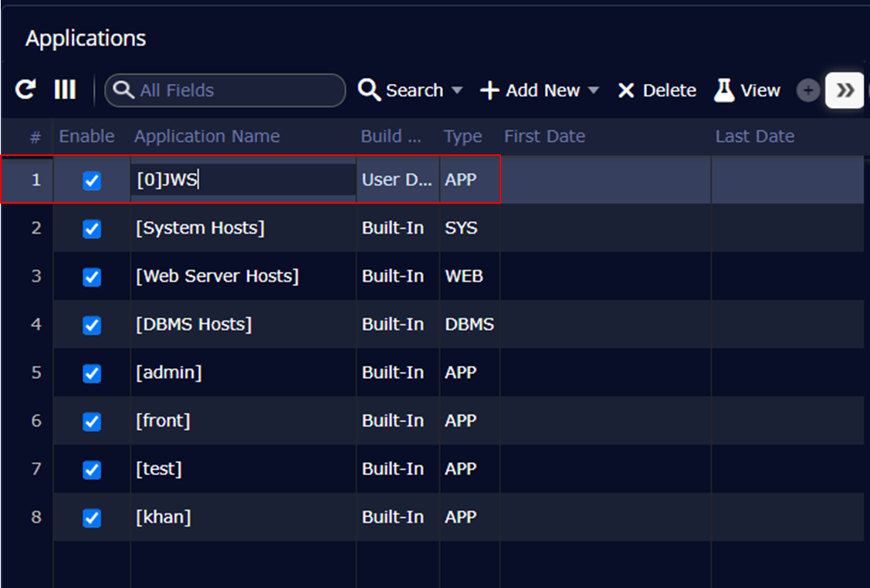This screenshot has width=870, height=588.
Task: Click the View flask icon
Action: coord(724,90)
